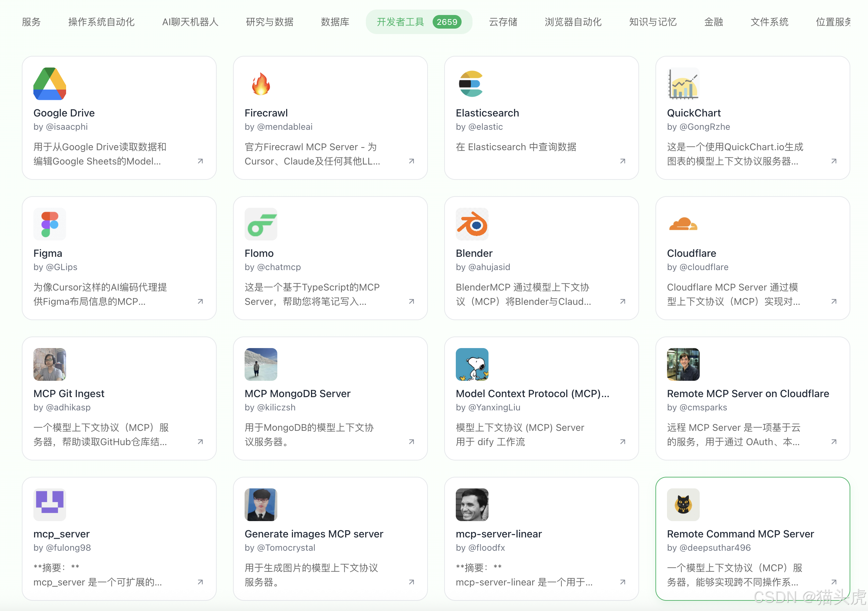Click the Google Drive logo icon

coord(49,84)
